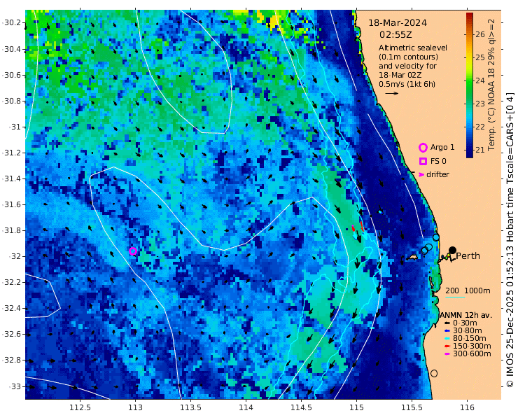Viewport: 518px width, 420px height.
Task: Click the '18-Mar-2024' date text
Action: point(398,23)
